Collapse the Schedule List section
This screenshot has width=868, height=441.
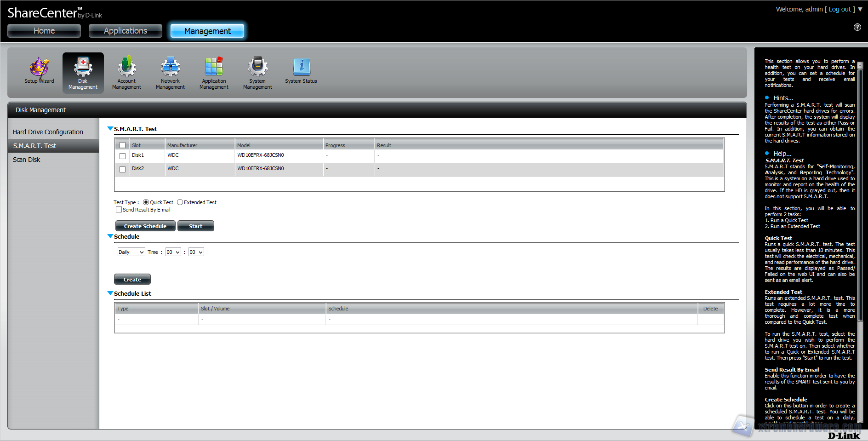pyautogui.click(x=110, y=293)
